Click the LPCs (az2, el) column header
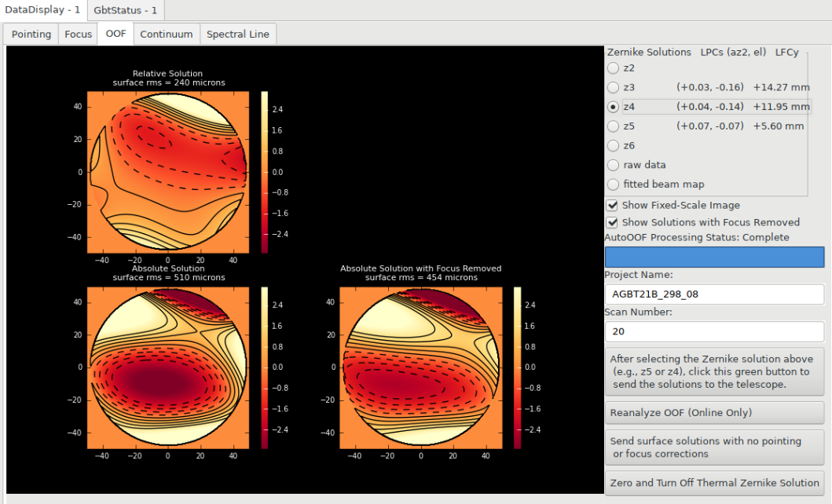 tap(733, 52)
